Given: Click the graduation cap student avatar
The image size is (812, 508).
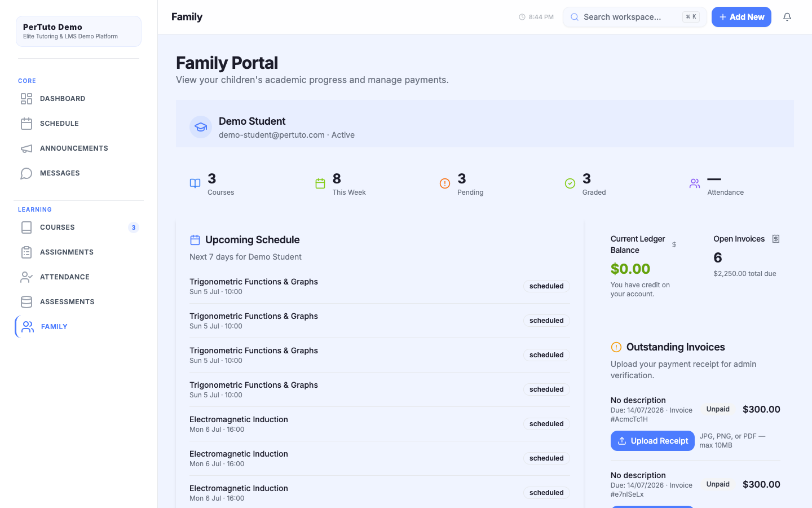Looking at the screenshot, I should coord(201,127).
